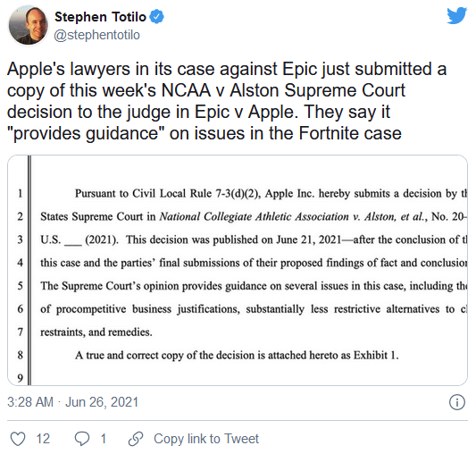This screenshot has height=454, width=476.
Task: Click the italic National Collegiate Athletic Association text
Action: pyautogui.click(x=255, y=216)
